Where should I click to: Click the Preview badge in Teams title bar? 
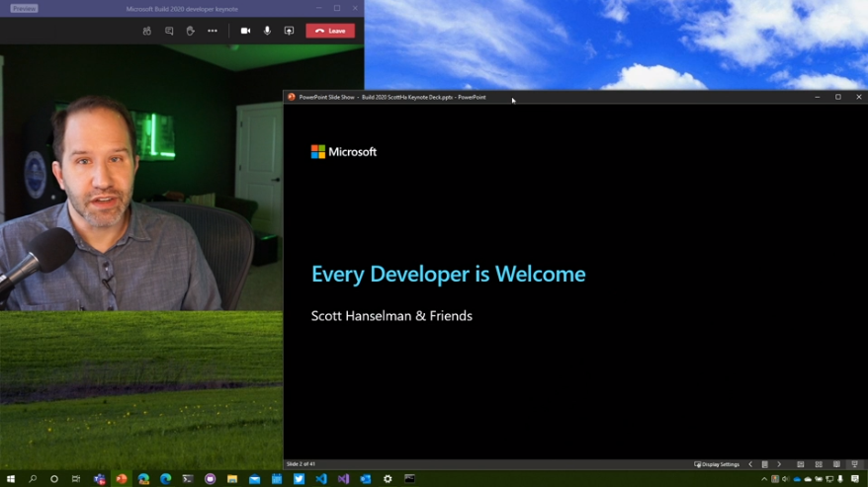(24, 8)
